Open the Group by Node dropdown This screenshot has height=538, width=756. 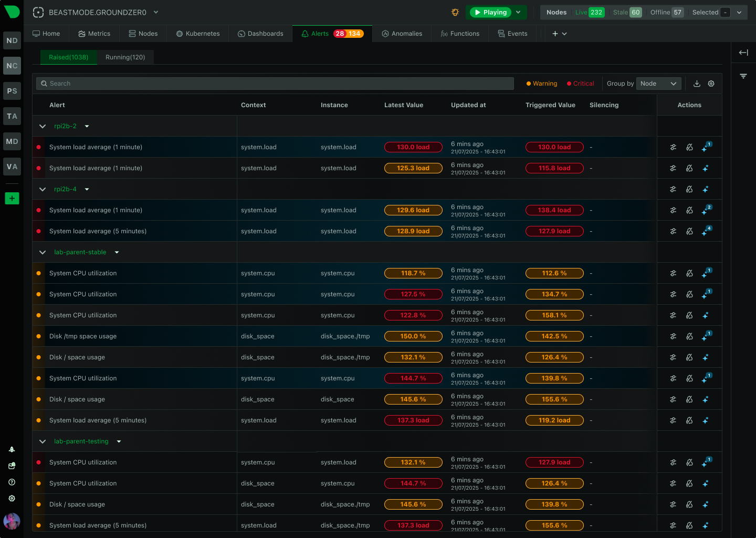659,84
